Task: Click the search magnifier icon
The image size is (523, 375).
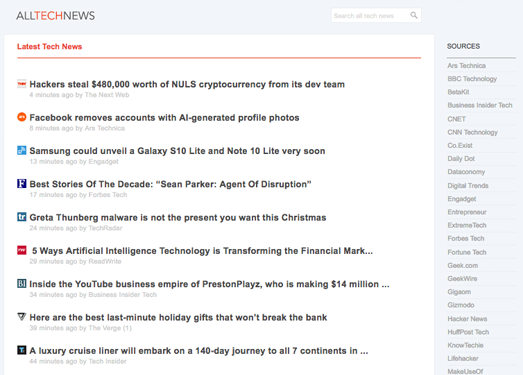Action: (414, 15)
